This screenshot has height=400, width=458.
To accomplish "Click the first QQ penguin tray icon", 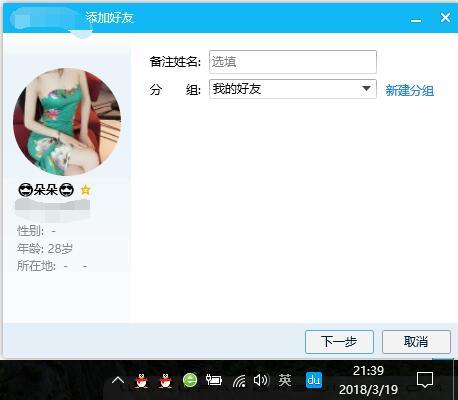I will (x=142, y=380).
